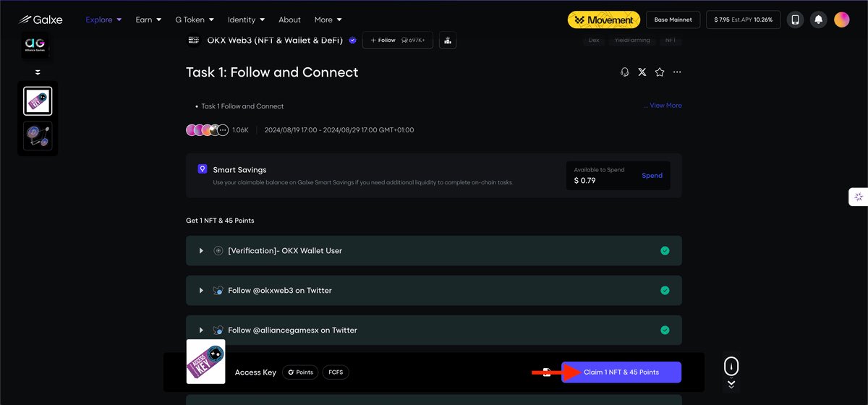Viewport: 868px width, 405px height.
Task: View participant avatars list
Action: tap(208, 130)
